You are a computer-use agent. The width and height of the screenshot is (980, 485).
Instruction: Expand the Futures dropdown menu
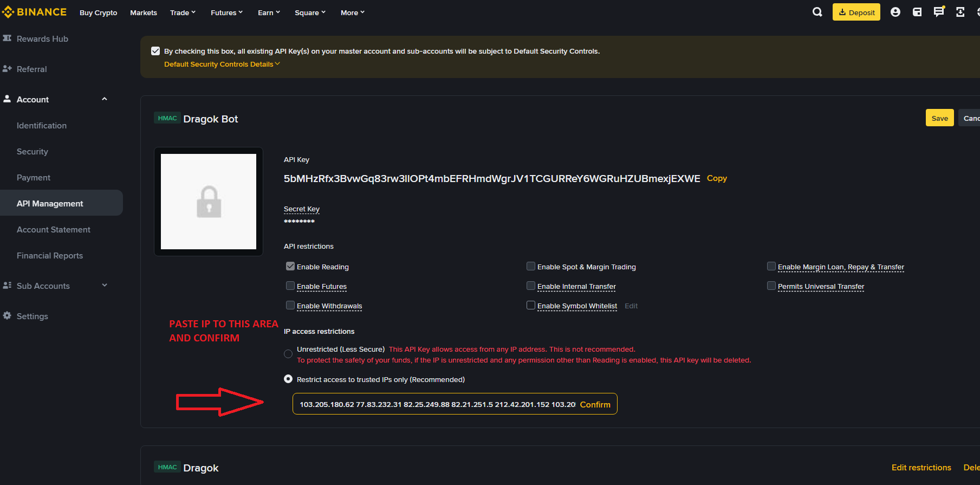point(226,12)
